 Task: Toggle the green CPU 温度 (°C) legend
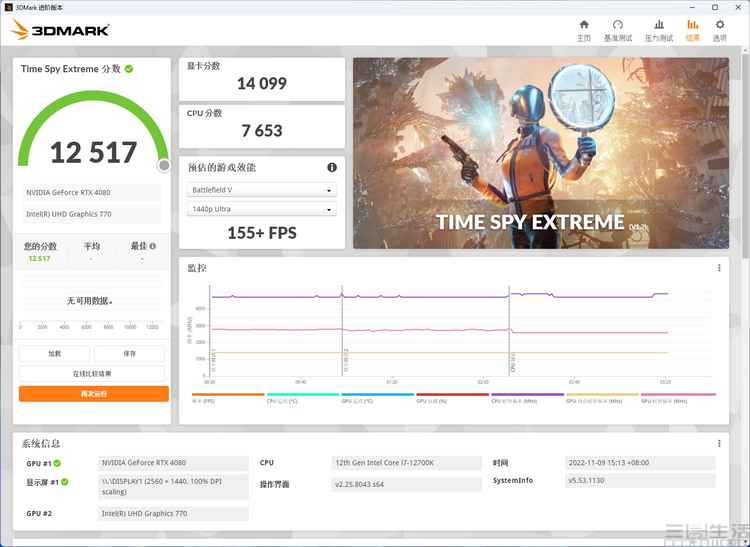(303, 398)
